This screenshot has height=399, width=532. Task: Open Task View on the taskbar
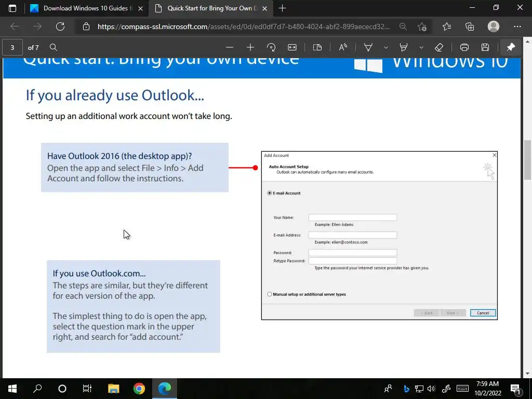click(x=87, y=389)
